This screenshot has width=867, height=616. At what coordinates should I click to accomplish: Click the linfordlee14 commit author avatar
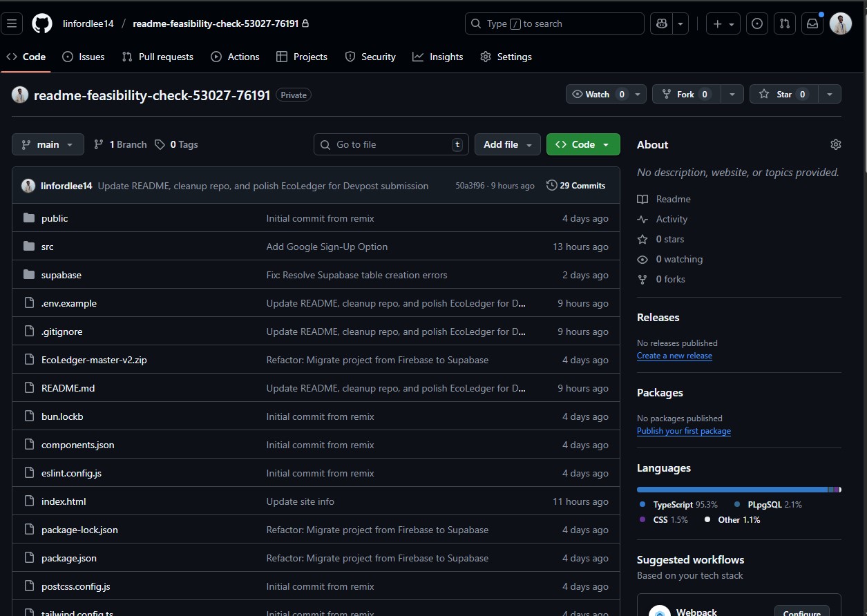(x=28, y=186)
